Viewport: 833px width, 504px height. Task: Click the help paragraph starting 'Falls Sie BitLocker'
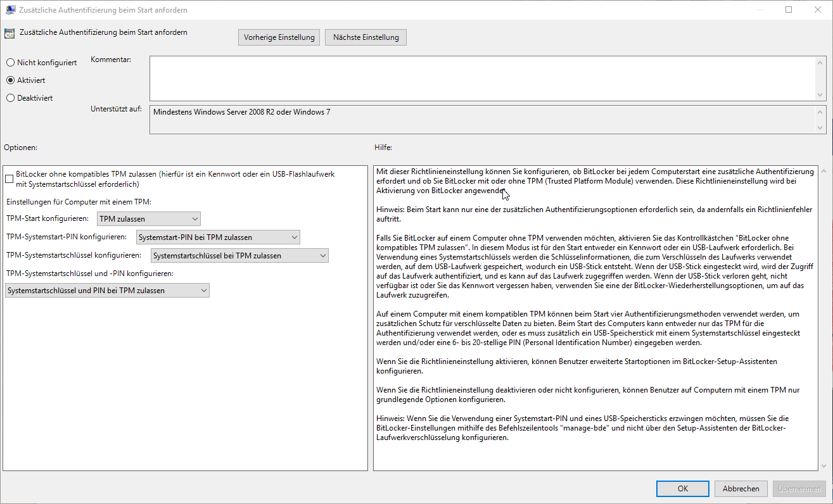594,267
